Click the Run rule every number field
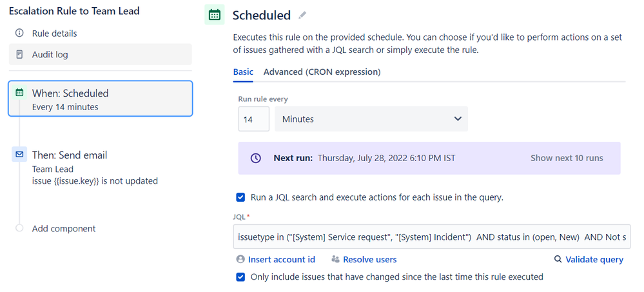 point(254,119)
